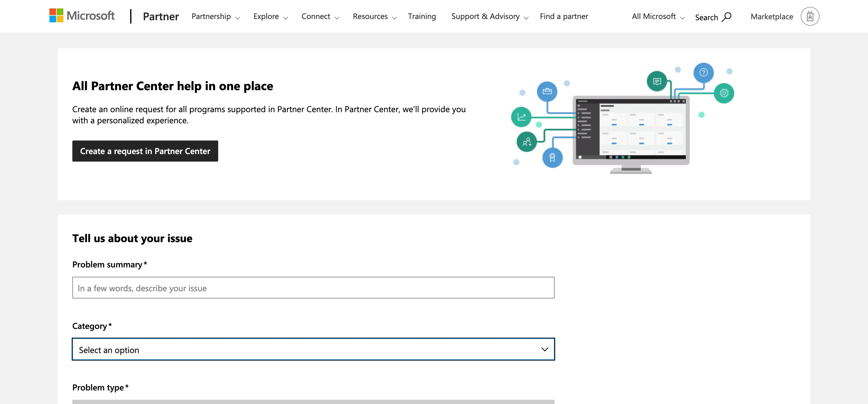Click the Partner site title
The image size is (868, 404).
161,17
